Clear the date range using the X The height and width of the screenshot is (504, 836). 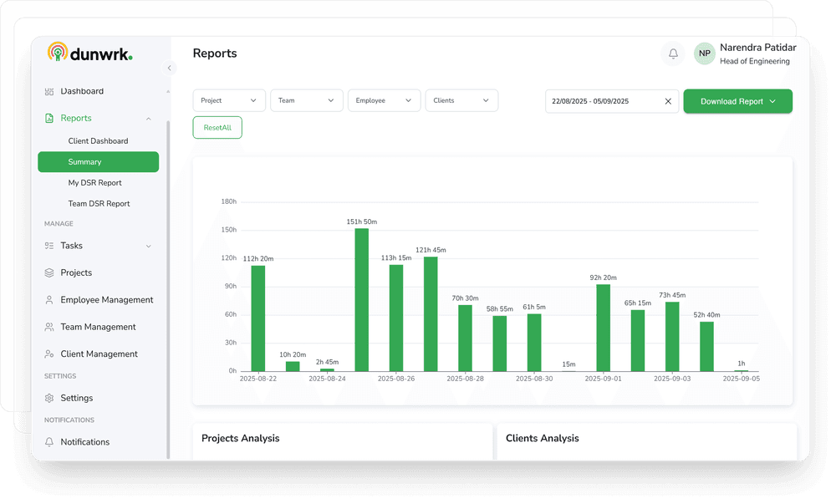(668, 100)
